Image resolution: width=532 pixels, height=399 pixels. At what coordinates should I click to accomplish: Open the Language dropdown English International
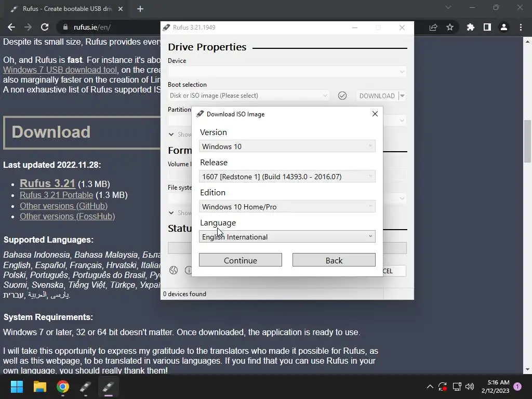(287, 236)
